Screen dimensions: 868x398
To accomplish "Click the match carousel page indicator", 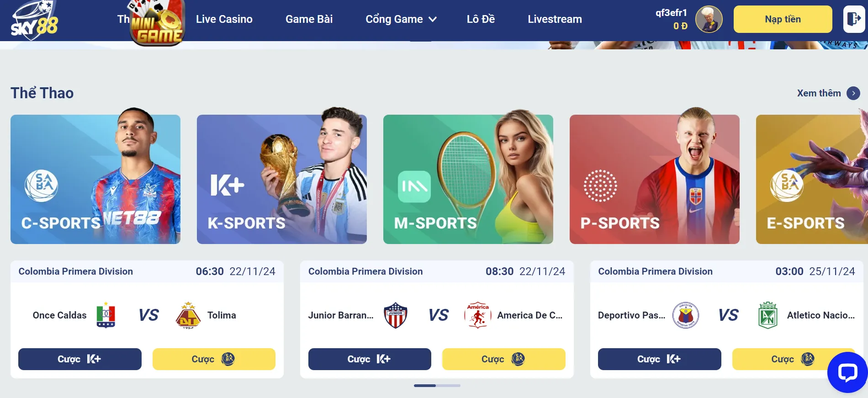I will point(437,386).
